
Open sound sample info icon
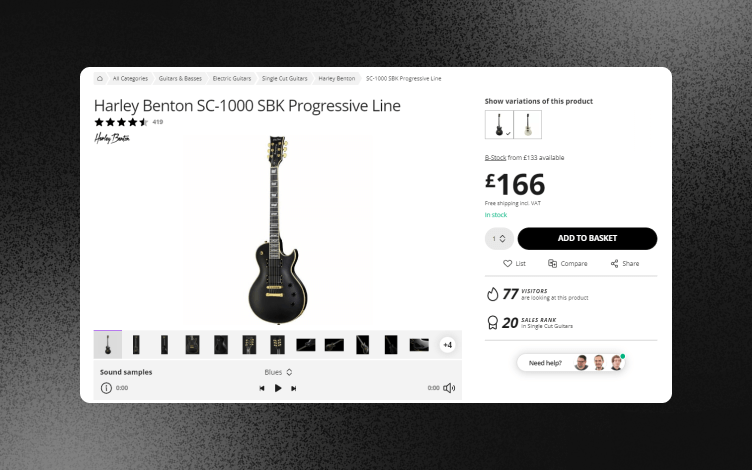(106, 388)
